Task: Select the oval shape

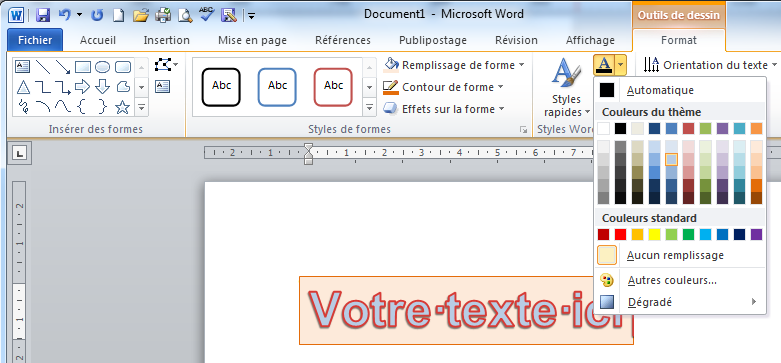Action: point(103,66)
